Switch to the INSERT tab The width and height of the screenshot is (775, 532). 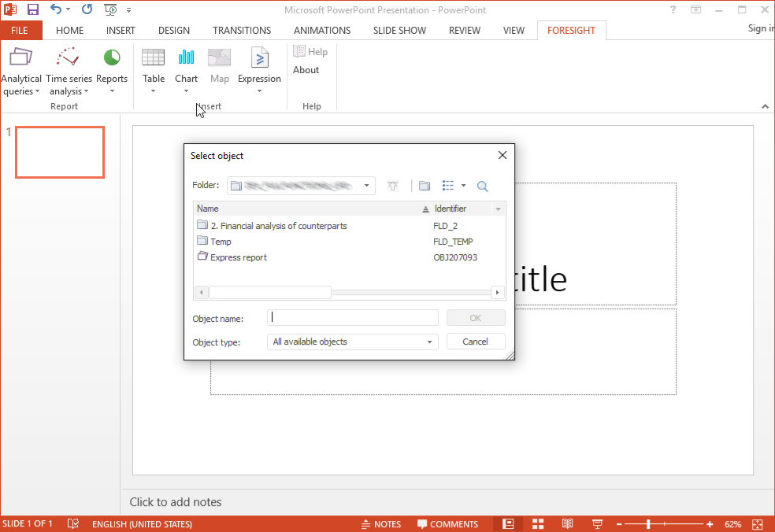pos(121,31)
